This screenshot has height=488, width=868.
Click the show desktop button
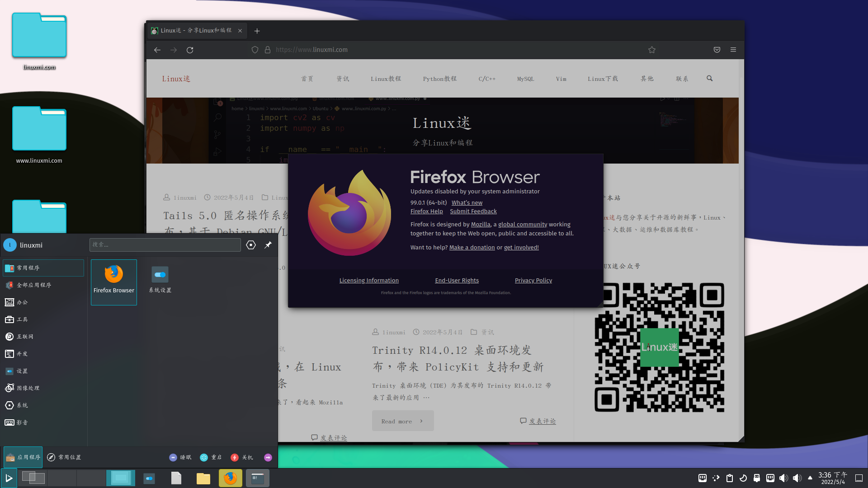click(859, 478)
